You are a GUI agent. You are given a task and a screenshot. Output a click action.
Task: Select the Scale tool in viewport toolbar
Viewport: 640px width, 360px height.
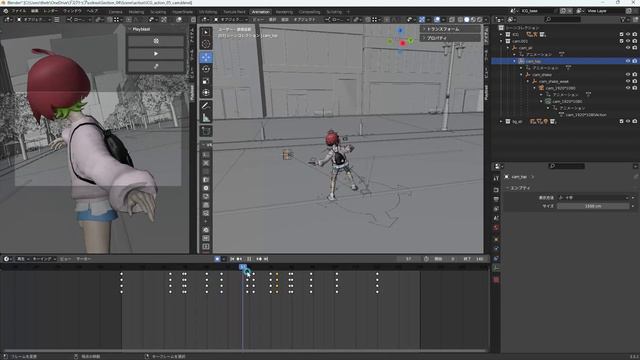coord(206,81)
